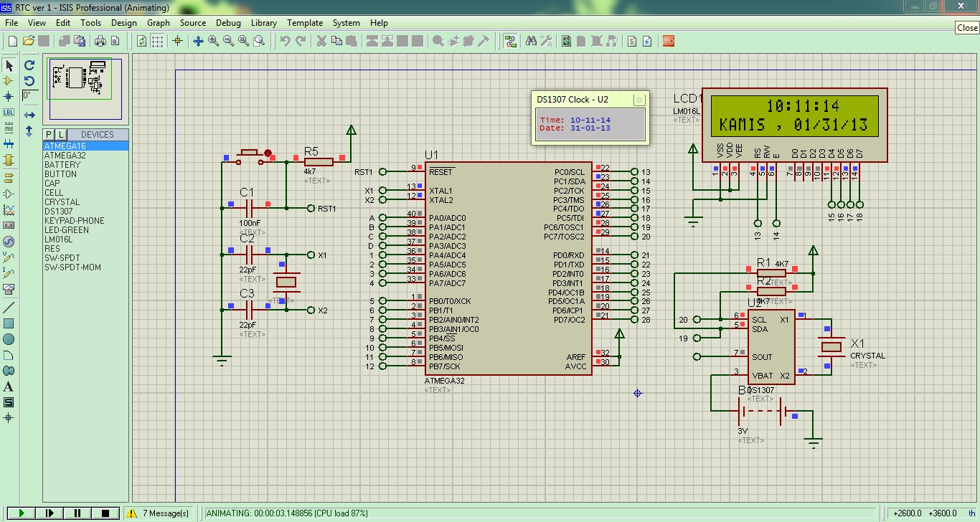Stop the simulation with the stop button
The width and height of the screenshot is (980, 522).
(105, 513)
